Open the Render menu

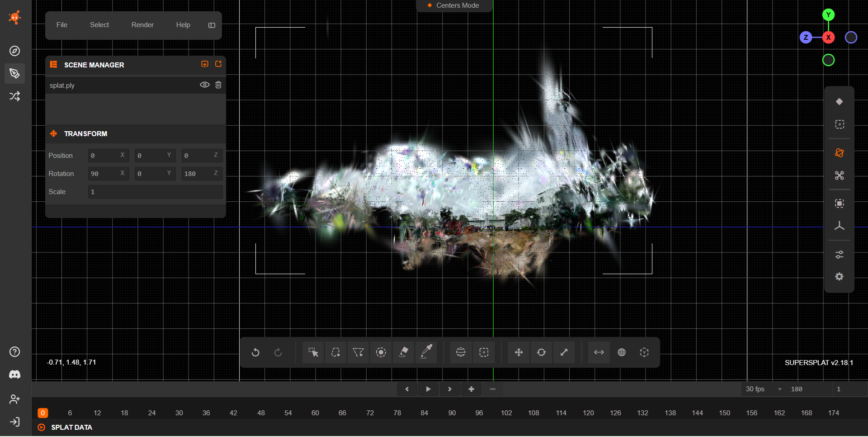(x=142, y=25)
